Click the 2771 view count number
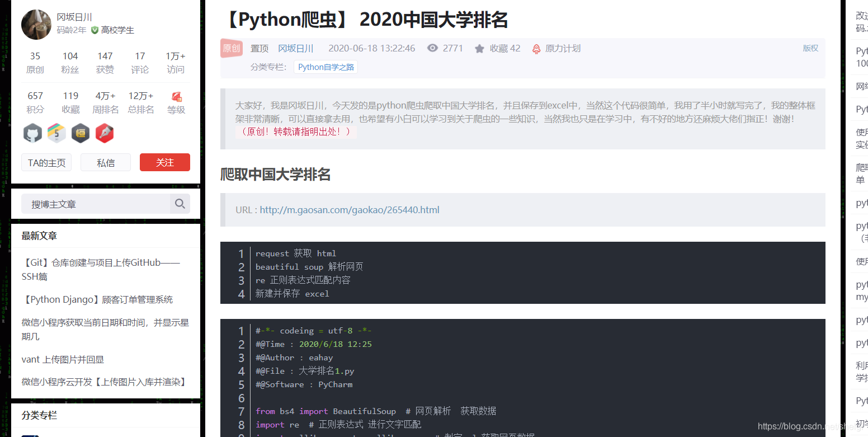The image size is (868, 437). click(453, 49)
